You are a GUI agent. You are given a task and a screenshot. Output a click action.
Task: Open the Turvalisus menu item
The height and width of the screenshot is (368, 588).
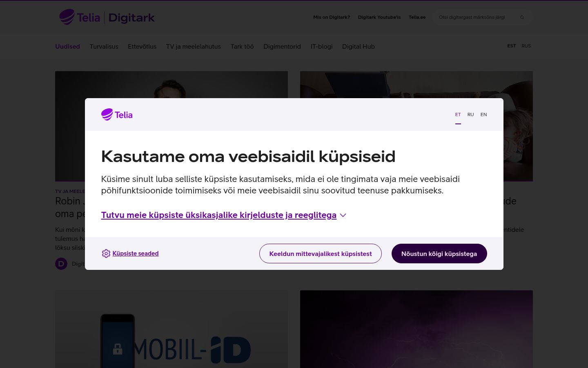104,47
